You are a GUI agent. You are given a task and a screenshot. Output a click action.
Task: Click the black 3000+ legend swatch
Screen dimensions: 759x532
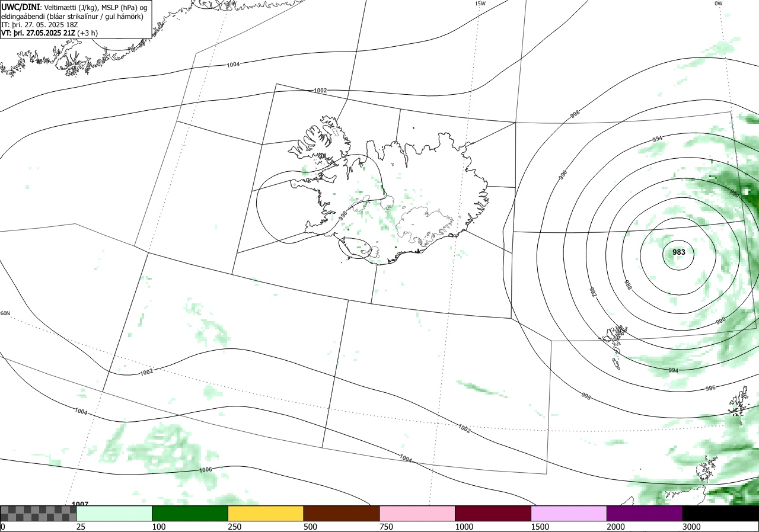click(x=720, y=513)
